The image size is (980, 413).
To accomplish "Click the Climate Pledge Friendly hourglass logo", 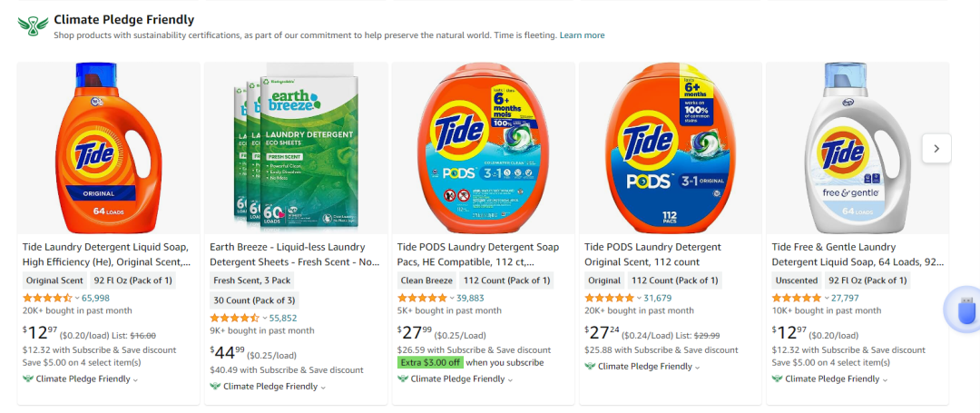I will pyautogui.click(x=33, y=25).
